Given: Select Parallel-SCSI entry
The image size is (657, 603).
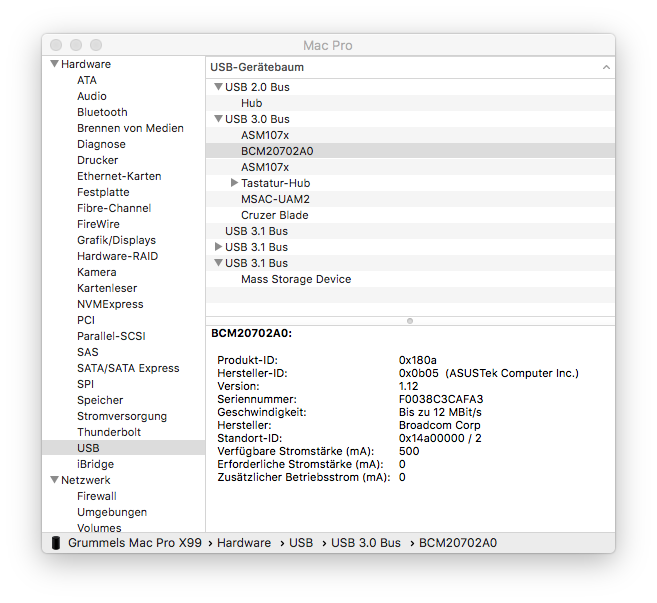Looking at the screenshot, I should [x=111, y=336].
